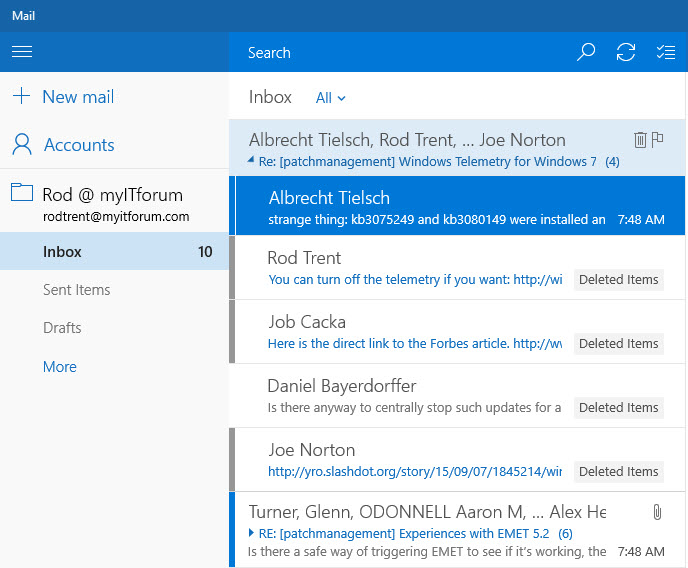Open the Drafts folder
The height and width of the screenshot is (568, 688).
click(x=62, y=328)
